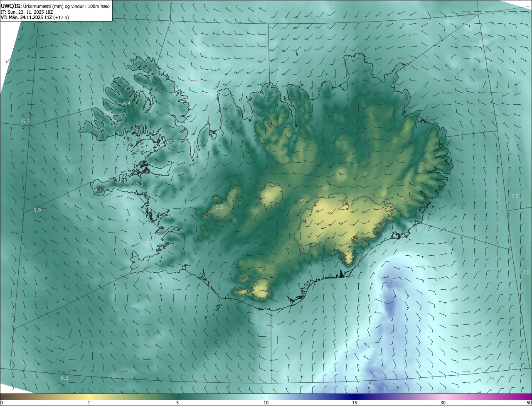Click the 30 tick on the color scale

[x=443, y=403]
